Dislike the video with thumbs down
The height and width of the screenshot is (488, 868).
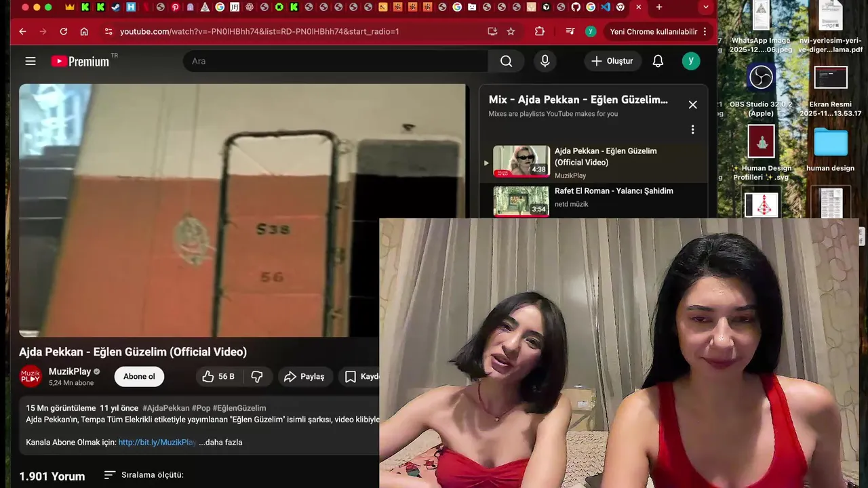(257, 376)
